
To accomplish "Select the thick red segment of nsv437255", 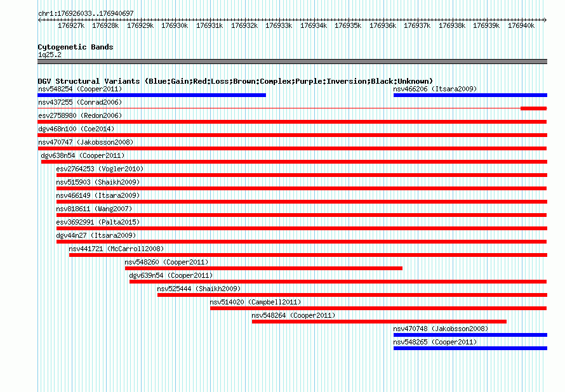I will tap(534, 108).
